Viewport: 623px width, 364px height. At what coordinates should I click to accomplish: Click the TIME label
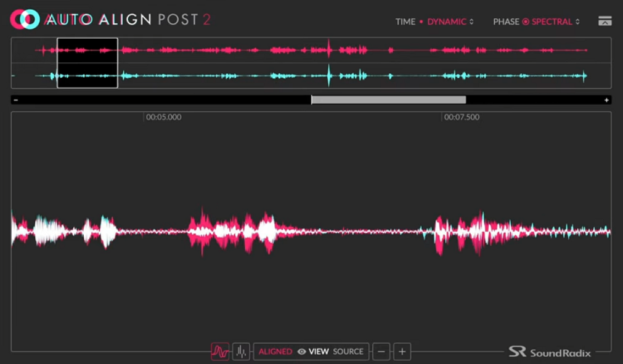click(405, 22)
